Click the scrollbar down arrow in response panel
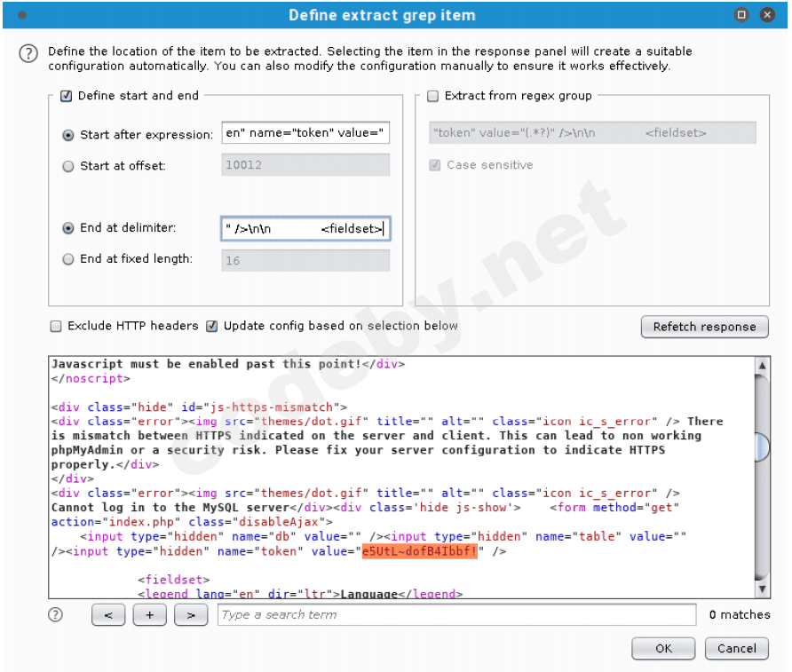Viewport: 792px width, 672px height. (x=762, y=589)
